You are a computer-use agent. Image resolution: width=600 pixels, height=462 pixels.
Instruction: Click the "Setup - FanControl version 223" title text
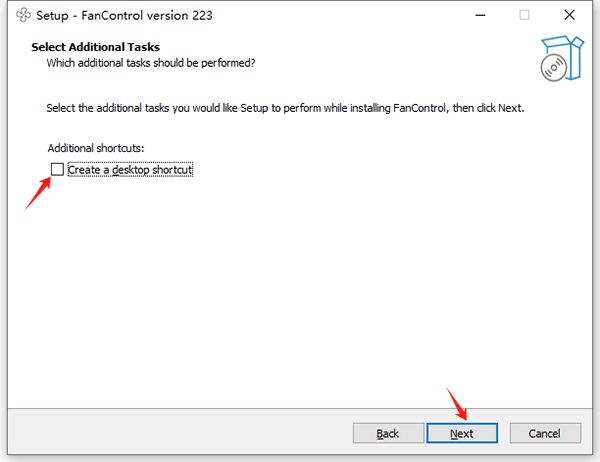pos(124,16)
